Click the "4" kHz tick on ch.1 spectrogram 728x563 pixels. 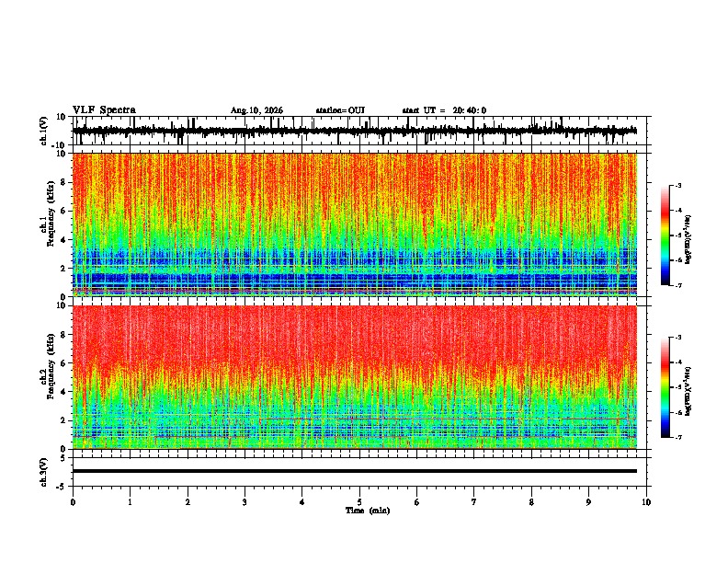(64, 240)
